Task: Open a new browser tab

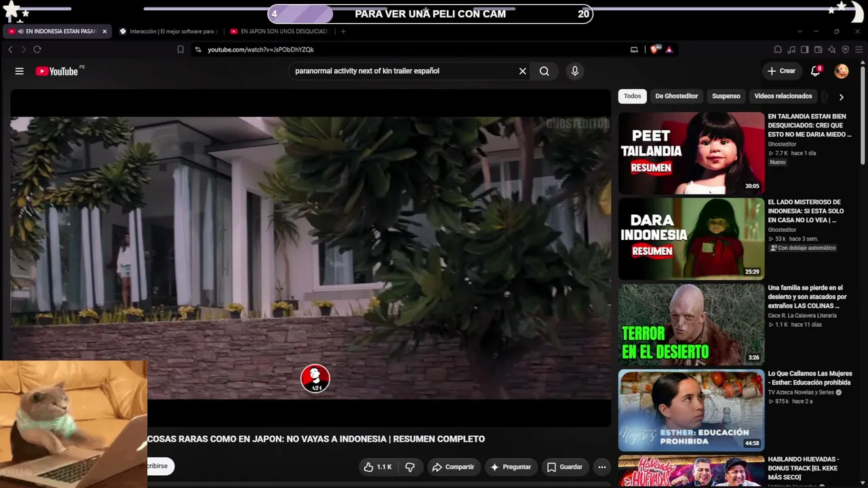Action: pos(343,31)
